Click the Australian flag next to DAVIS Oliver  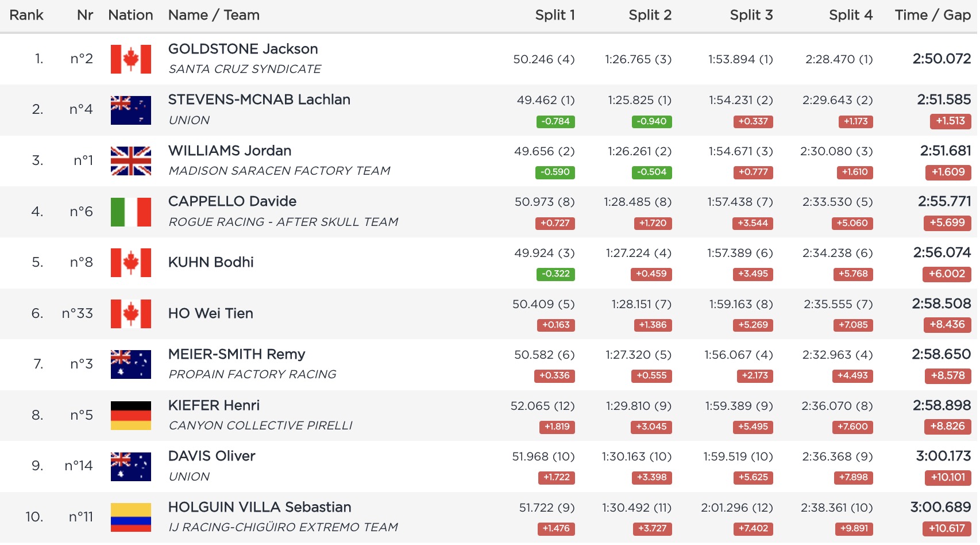pyautogui.click(x=131, y=466)
